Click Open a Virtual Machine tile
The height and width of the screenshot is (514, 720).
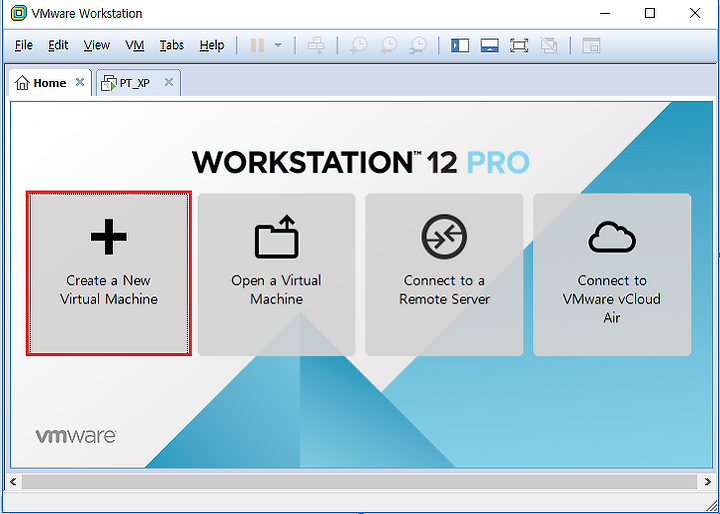(276, 275)
